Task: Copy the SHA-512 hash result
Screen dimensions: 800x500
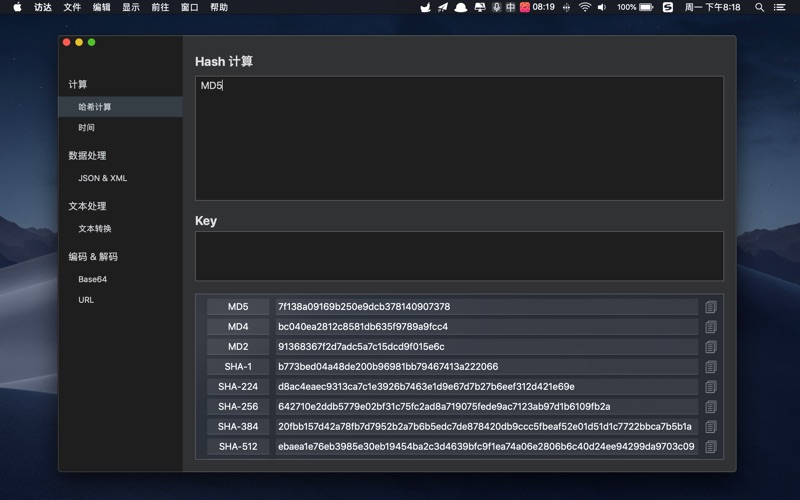Action: pyautogui.click(x=711, y=446)
